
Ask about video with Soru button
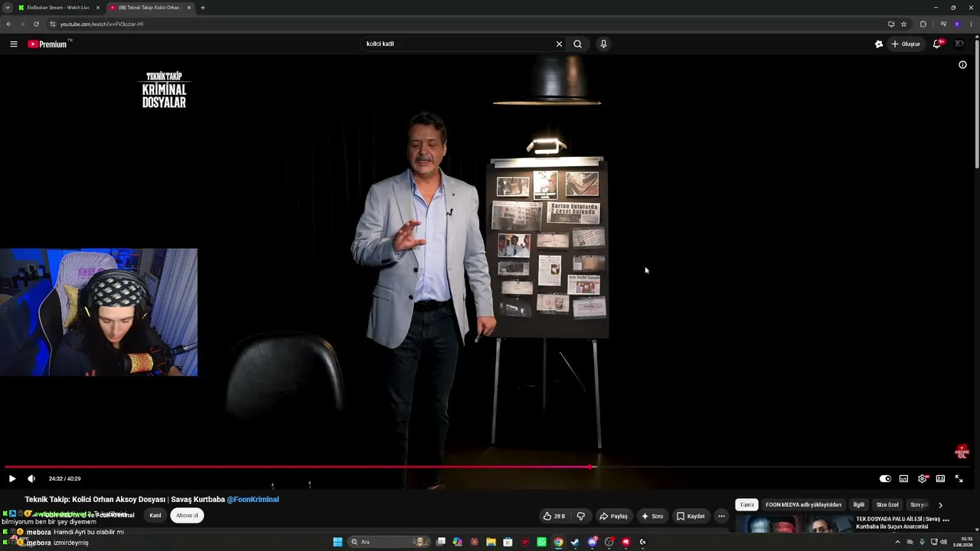coord(652,516)
